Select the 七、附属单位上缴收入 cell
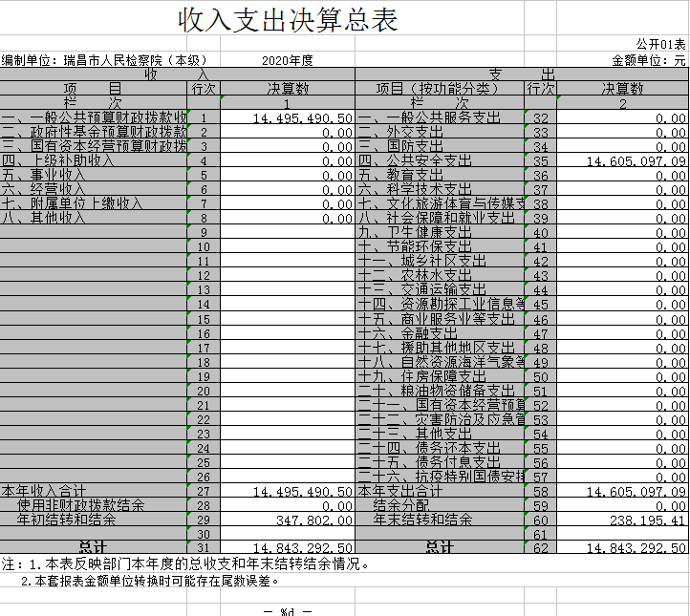The width and height of the screenshot is (690, 616). pos(94,203)
